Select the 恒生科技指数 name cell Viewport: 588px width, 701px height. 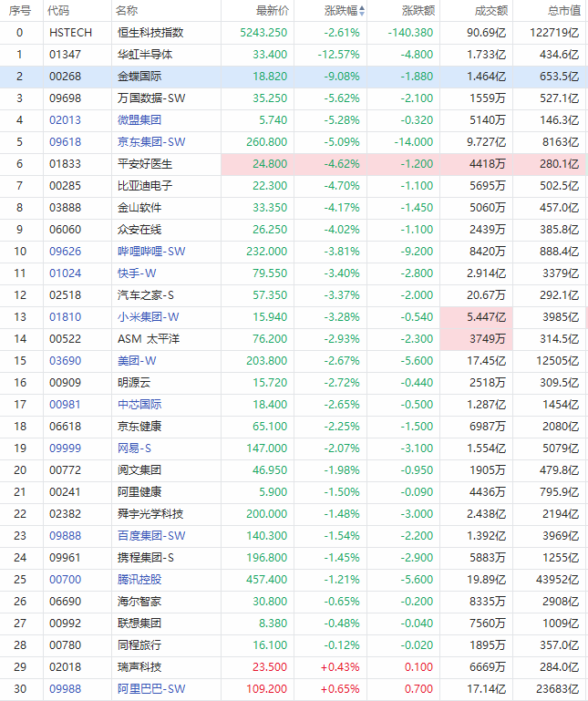150,33
